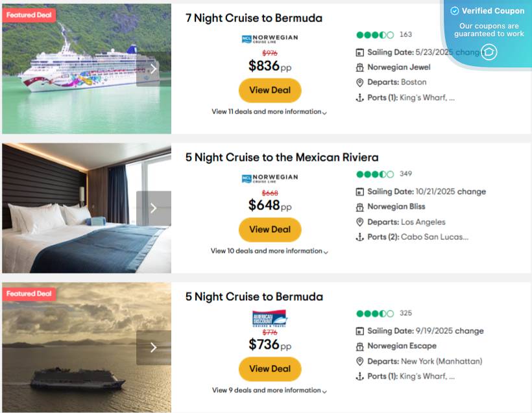Click the Norwegian Cruise Line logo on Bermuda cruise
Viewport: 532px width, 413px height.
[x=270, y=38]
